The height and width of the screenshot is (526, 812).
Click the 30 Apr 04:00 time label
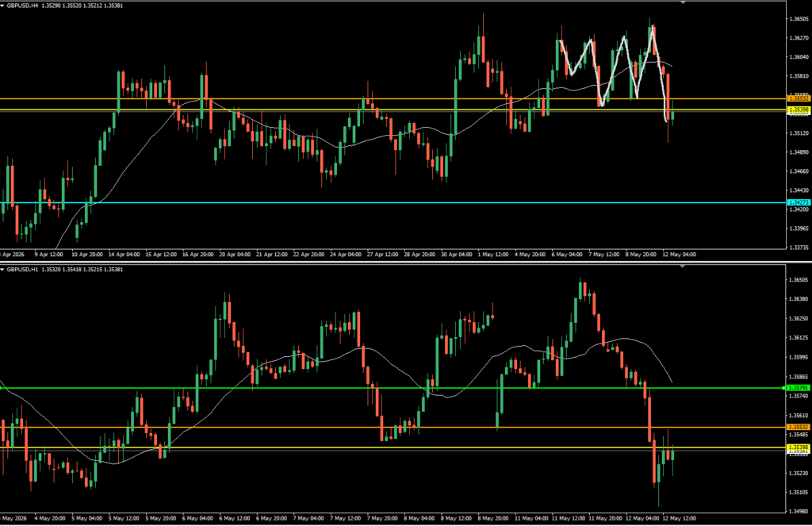tap(457, 255)
